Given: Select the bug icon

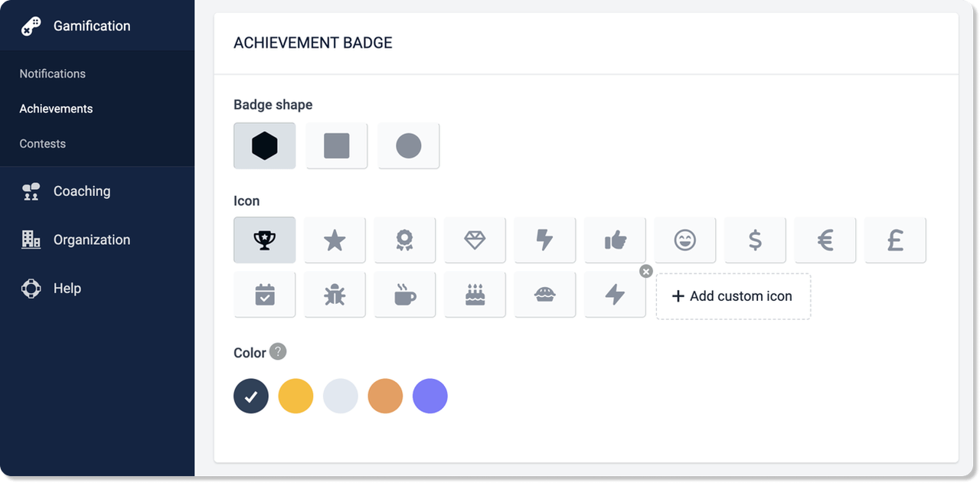Looking at the screenshot, I should [x=335, y=295].
